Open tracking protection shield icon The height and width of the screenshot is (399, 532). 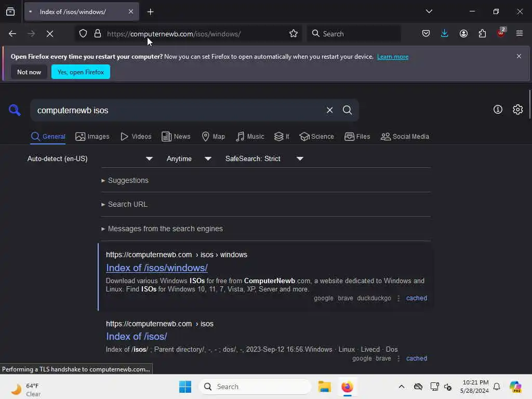(x=83, y=34)
